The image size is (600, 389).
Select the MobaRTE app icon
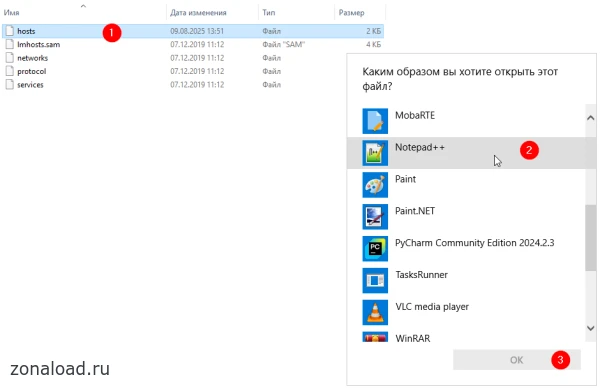click(x=375, y=121)
